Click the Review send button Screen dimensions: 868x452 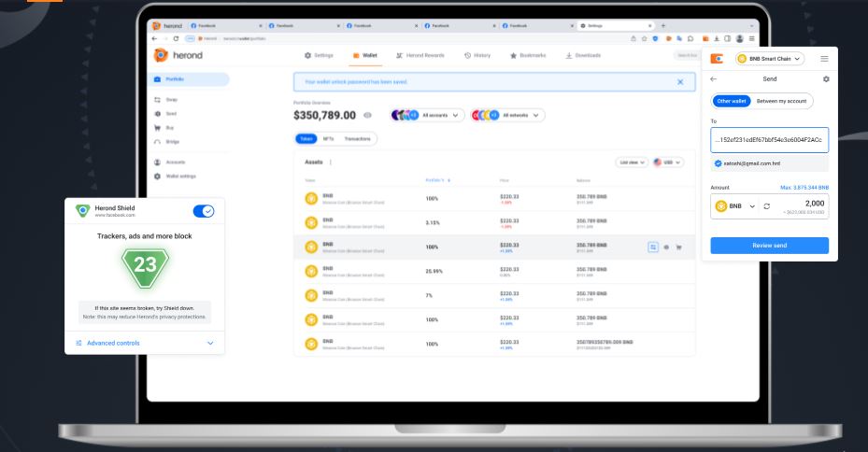click(x=769, y=246)
